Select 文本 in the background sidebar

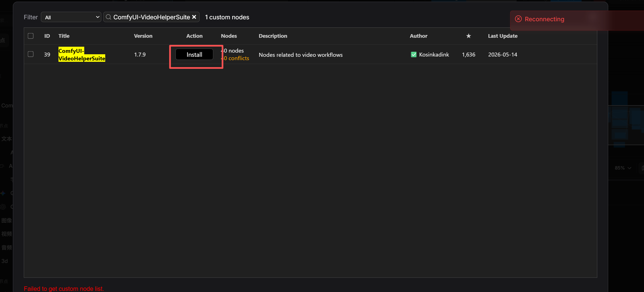pos(7,139)
